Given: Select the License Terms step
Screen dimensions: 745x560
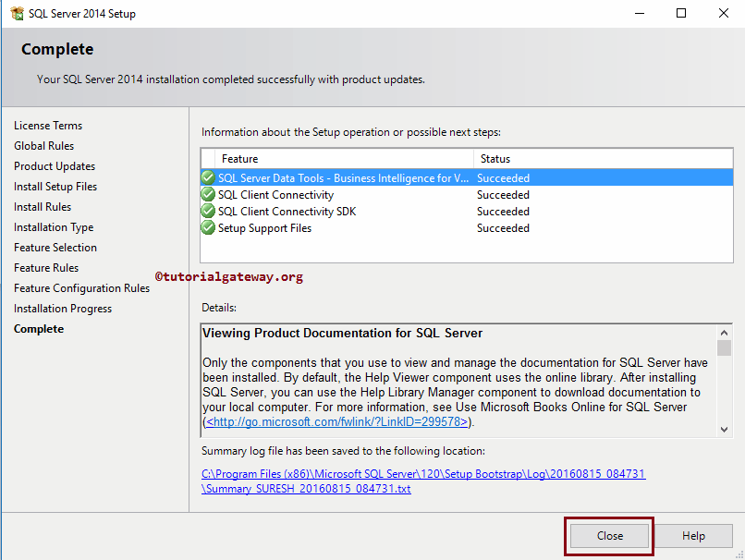Looking at the screenshot, I should [48, 125].
